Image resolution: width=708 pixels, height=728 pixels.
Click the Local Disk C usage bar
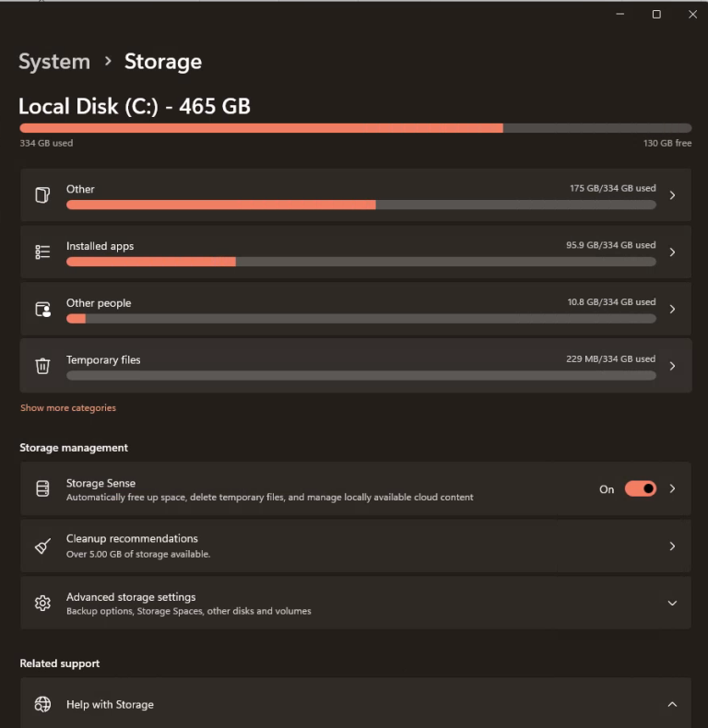(x=356, y=128)
